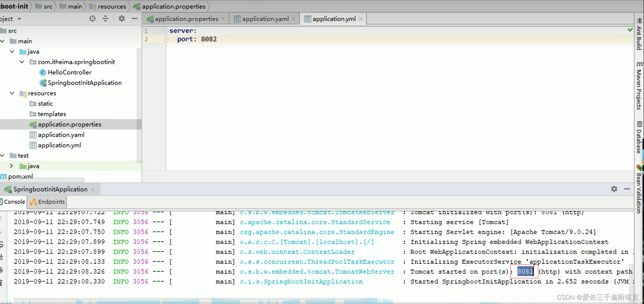
Task: Click the green inspection checkmark indicator
Action: tap(630, 30)
